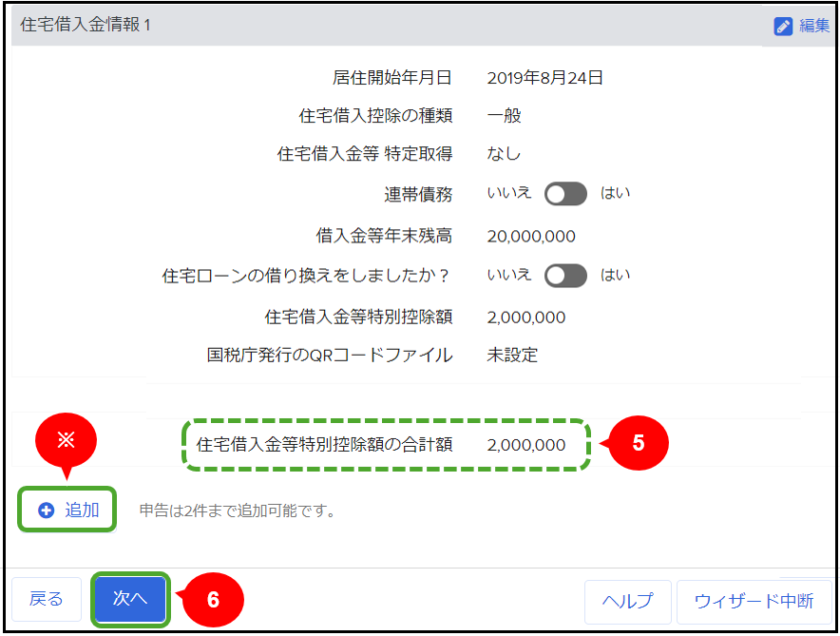This screenshot has height=636, width=840.
Task: Go back with 戻る button
Action: pyautogui.click(x=47, y=599)
